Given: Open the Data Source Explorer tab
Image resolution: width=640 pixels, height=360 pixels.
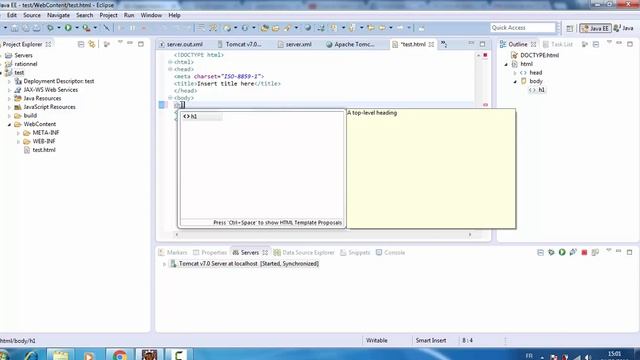Looking at the screenshot, I should 304,253.
